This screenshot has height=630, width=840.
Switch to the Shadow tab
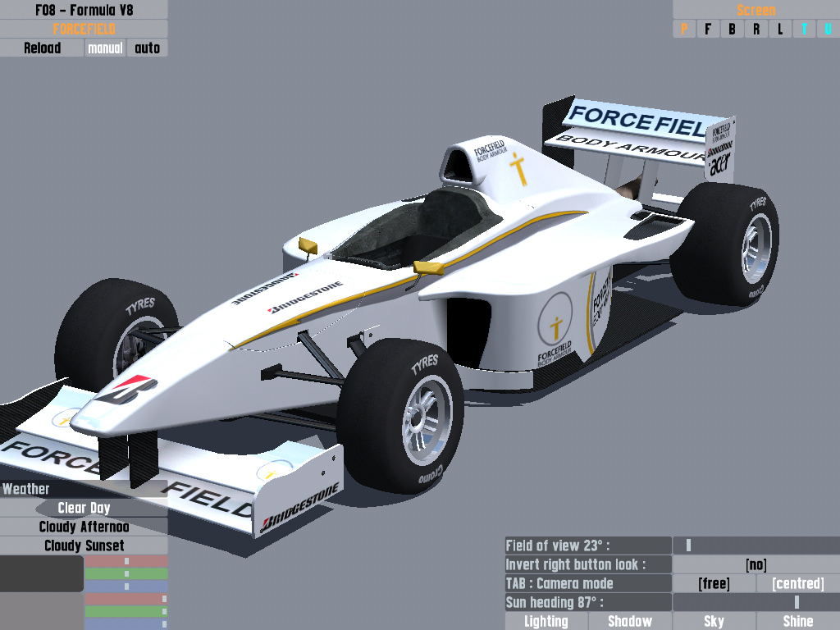[x=630, y=622]
